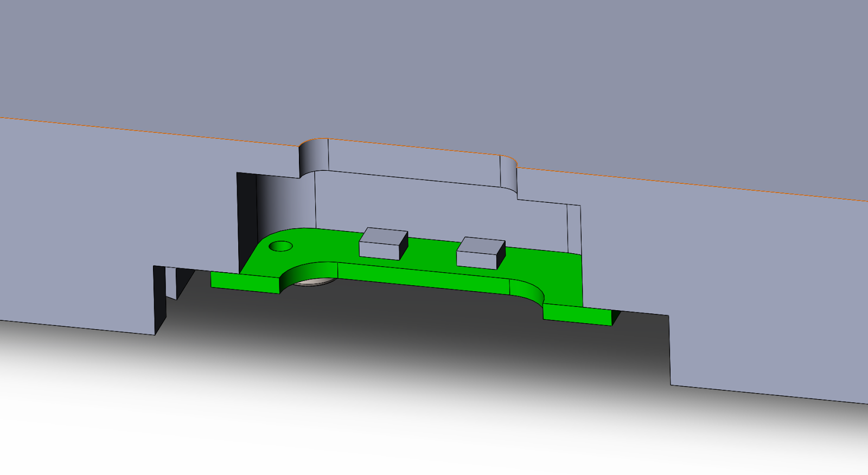Select the green bracket's right mounting tab

[578, 314]
